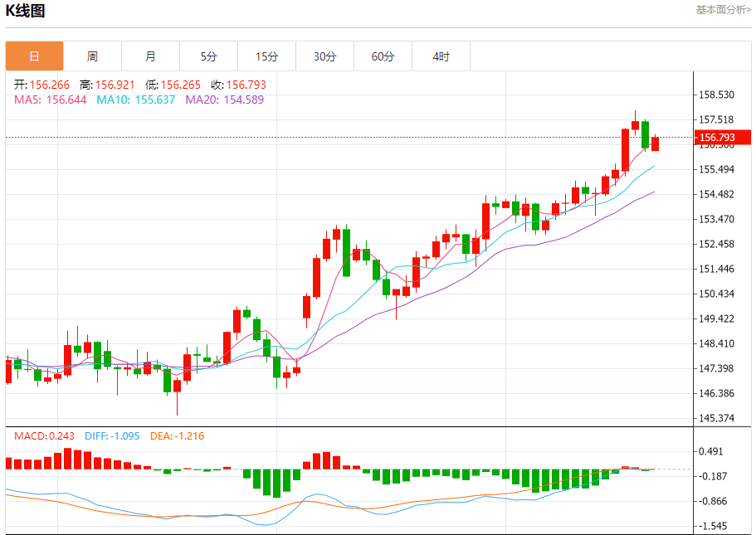Viewport: 756px width, 535px height.
Task: Click the DEA value label
Action: (x=177, y=435)
